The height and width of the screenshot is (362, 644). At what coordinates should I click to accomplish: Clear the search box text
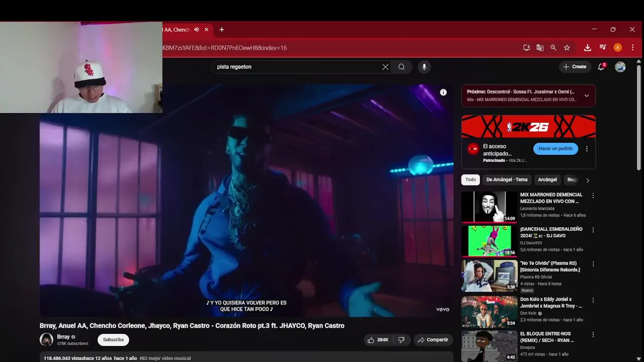(385, 67)
